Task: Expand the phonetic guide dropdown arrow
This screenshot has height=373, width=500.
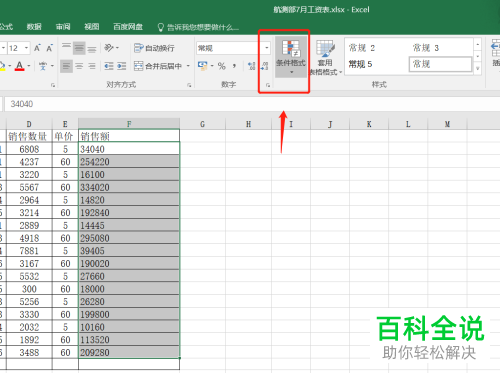Action: pos(52,66)
